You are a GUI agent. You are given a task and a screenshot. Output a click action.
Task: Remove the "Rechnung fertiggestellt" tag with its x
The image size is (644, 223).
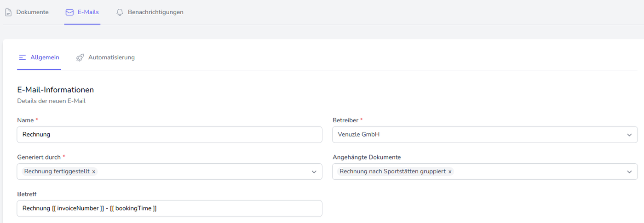coord(94,172)
